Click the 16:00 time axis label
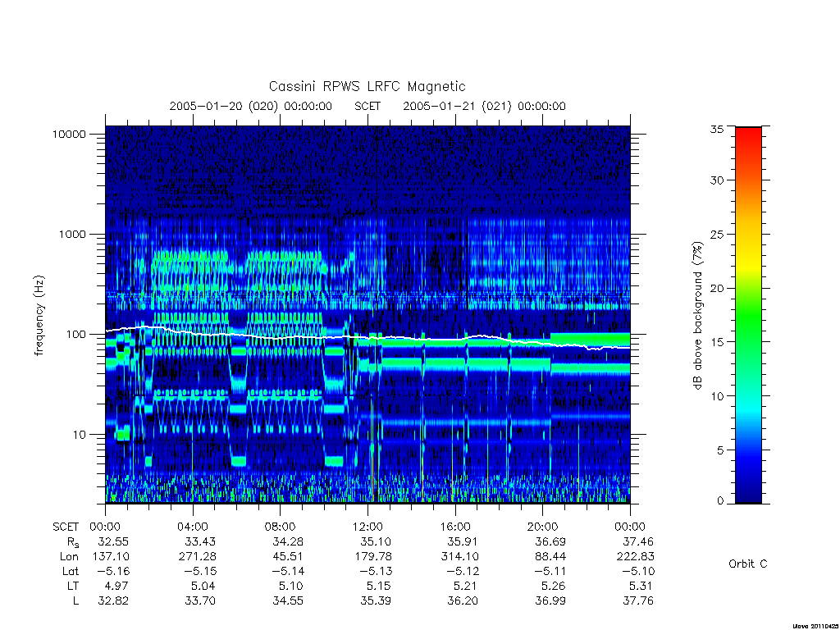The width and height of the screenshot is (840, 630). tap(454, 527)
